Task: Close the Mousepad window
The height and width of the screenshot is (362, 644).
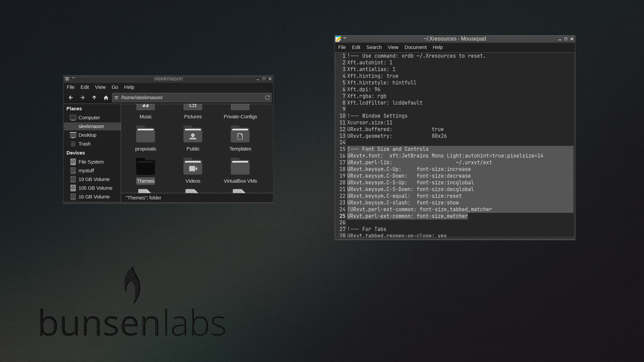Action: click(572, 39)
